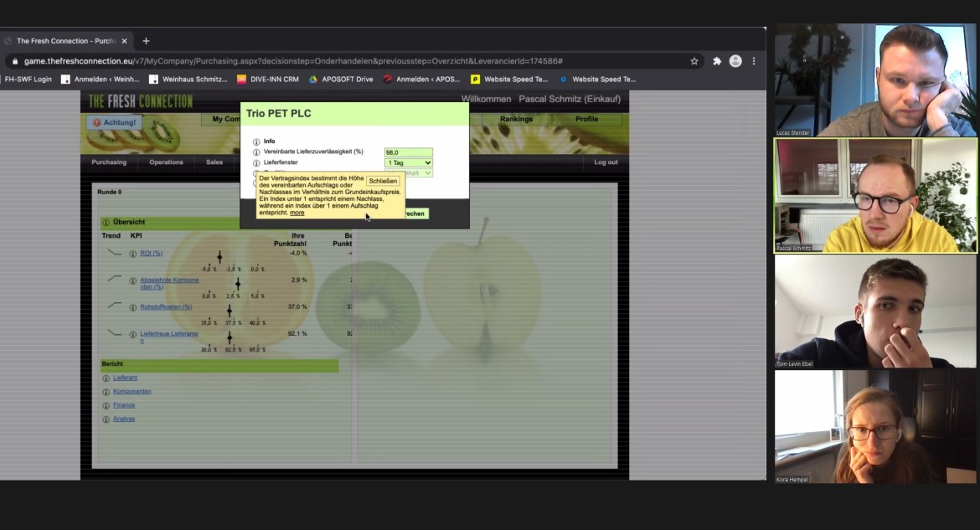This screenshot has height=530, width=980.
Task: Click info icon beside Liefertreue Lieferanten
Action: 133,334
